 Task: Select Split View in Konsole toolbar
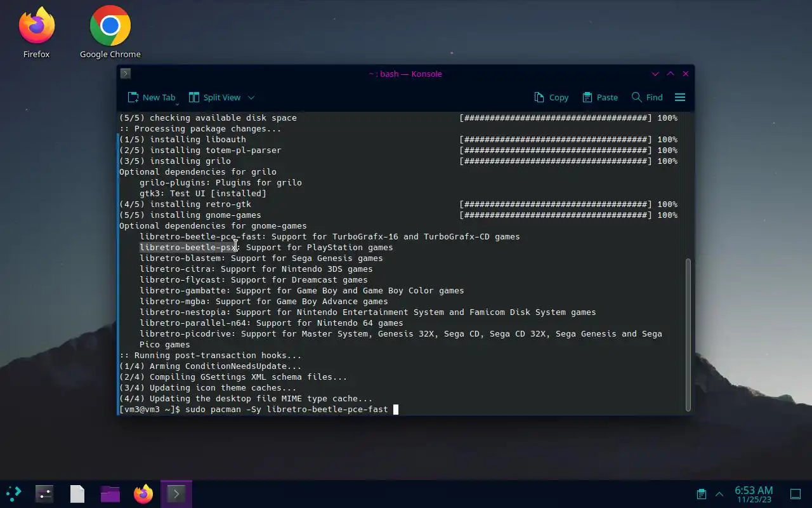coord(214,97)
